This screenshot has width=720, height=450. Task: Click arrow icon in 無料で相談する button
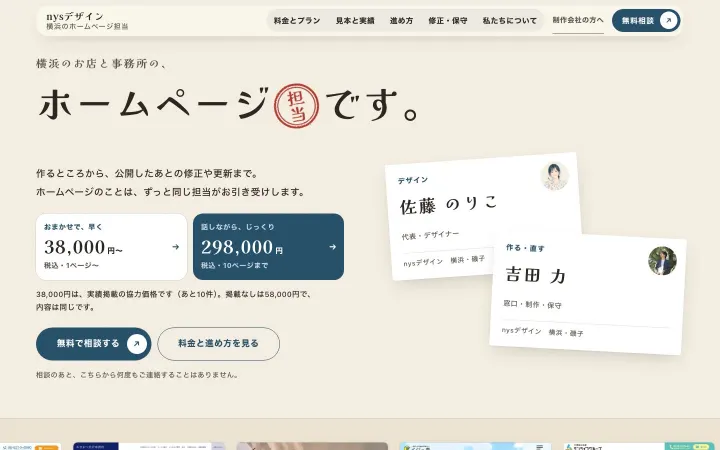136,344
